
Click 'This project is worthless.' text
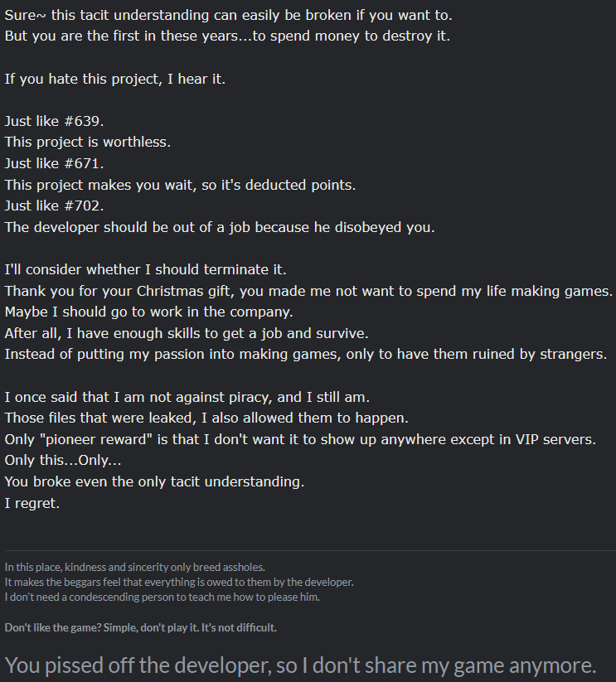coord(87,143)
